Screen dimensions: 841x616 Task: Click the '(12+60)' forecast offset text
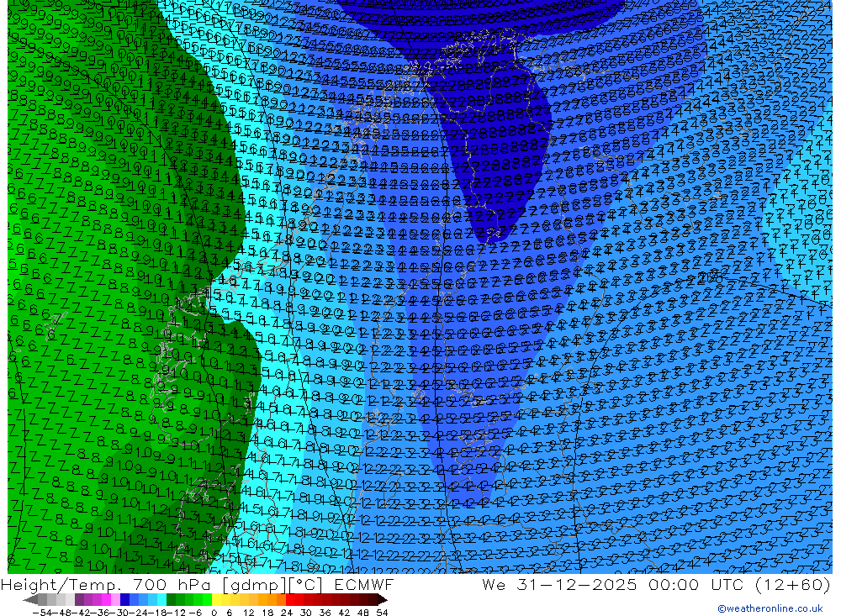click(x=793, y=585)
